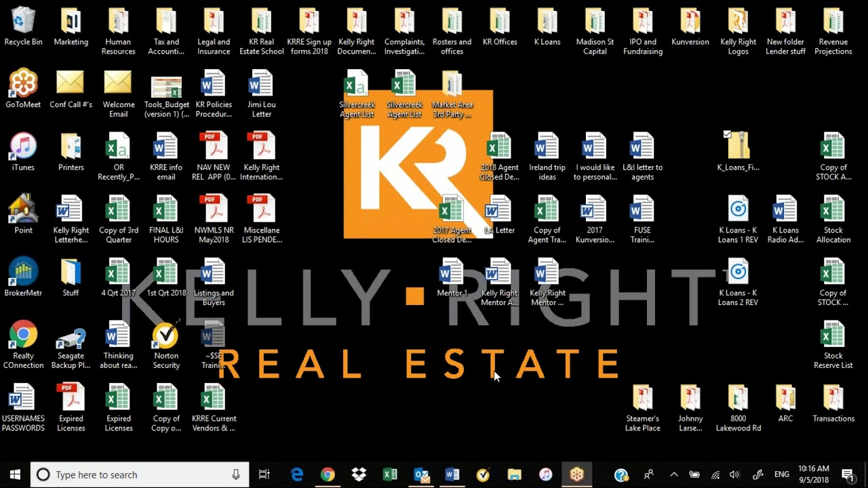Open the 8000 Lakewood Rd folder
The height and width of the screenshot is (488, 868).
click(738, 407)
